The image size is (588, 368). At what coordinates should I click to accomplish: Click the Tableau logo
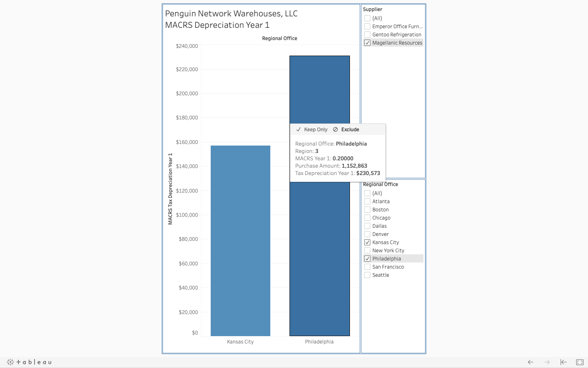29,362
